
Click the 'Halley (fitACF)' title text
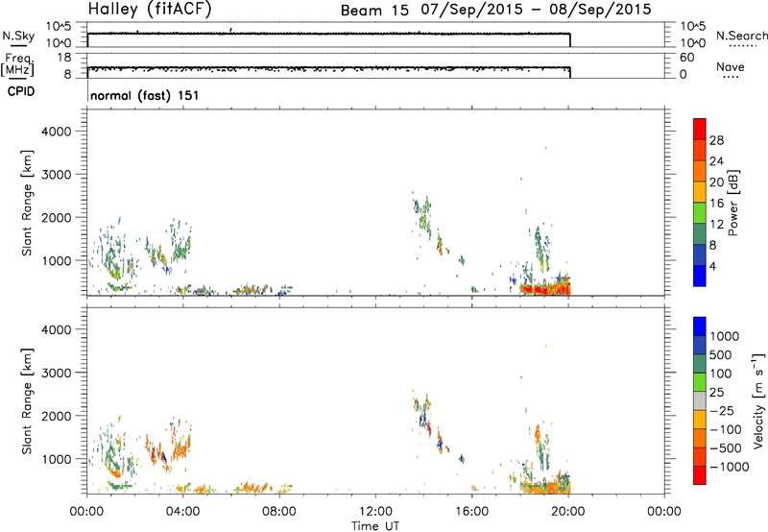(x=150, y=10)
